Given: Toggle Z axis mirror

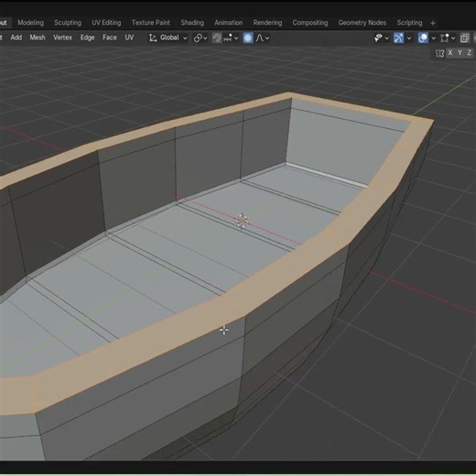Looking at the screenshot, I should 469,53.
